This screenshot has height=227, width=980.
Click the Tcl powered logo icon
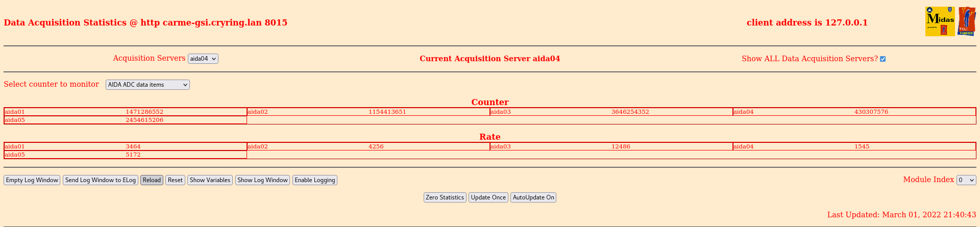pos(966,21)
